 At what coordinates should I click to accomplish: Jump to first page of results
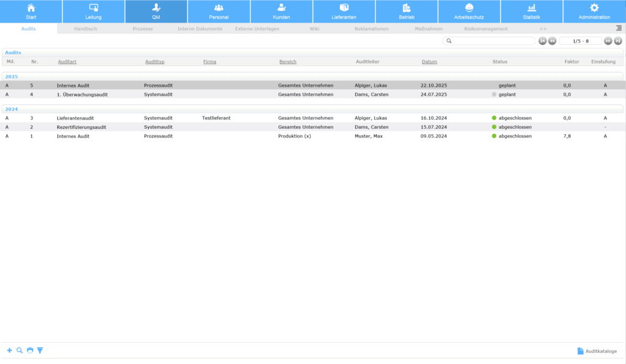coord(542,41)
